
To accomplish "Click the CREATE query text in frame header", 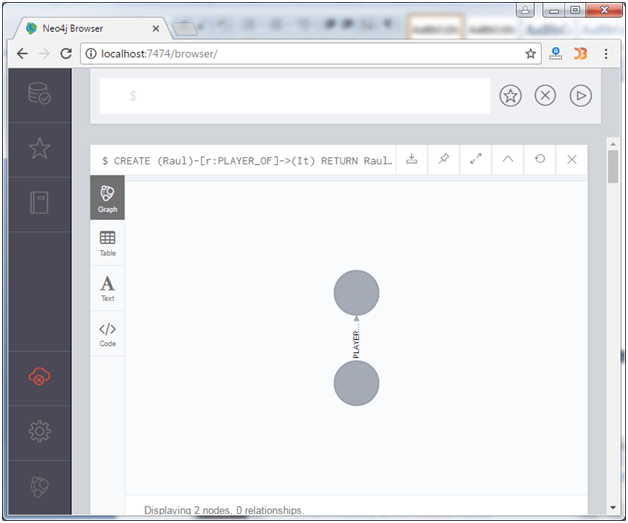I will pyautogui.click(x=247, y=161).
